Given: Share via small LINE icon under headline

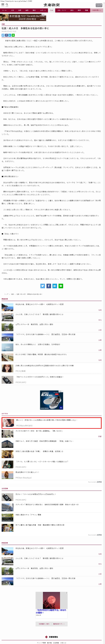Looking at the screenshot, I should pyautogui.click(x=13, y=35).
